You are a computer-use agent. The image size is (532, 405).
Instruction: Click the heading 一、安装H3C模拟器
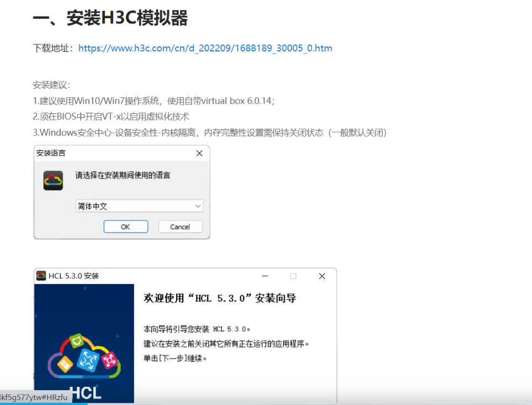tap(110, 18)
